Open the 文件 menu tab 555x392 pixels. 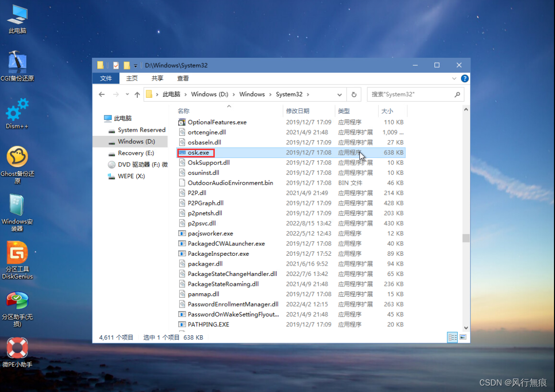[x=106, y=78]
